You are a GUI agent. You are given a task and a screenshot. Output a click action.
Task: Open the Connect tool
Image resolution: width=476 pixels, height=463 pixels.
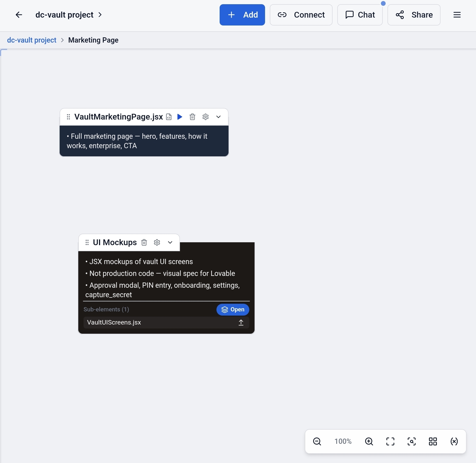[x=301, y=15]
